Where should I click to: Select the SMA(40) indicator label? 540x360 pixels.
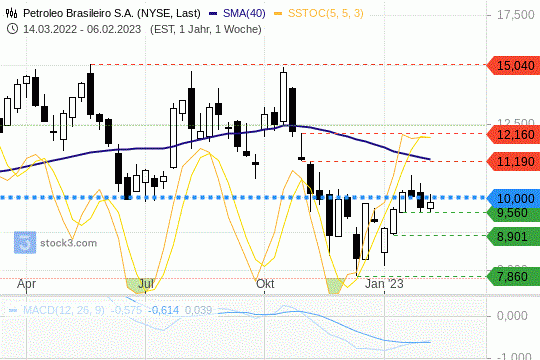click(x=244, y=13)
